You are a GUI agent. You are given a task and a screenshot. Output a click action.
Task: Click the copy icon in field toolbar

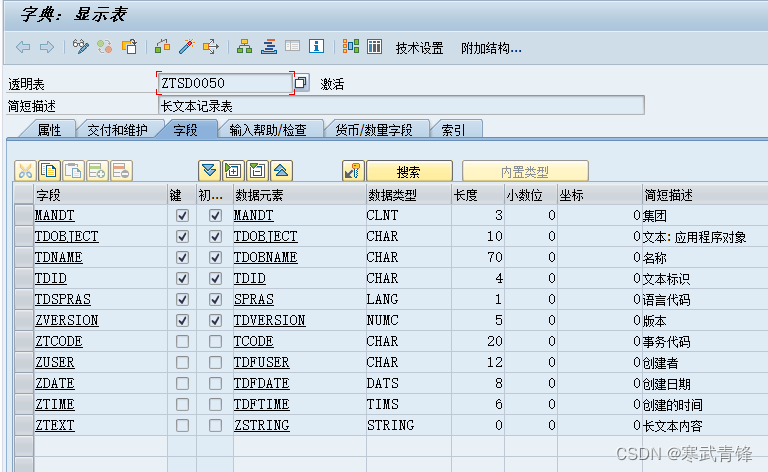[49, 171]
